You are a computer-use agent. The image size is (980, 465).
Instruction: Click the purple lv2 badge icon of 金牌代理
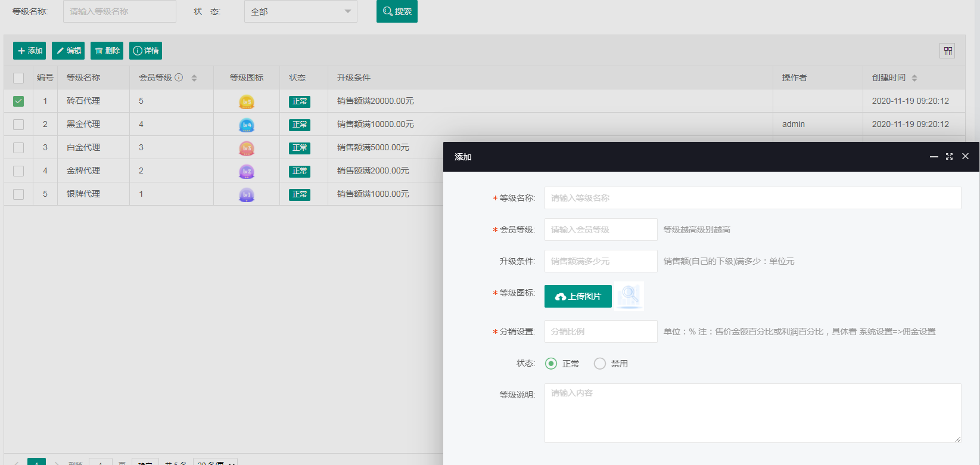point(247,171)
